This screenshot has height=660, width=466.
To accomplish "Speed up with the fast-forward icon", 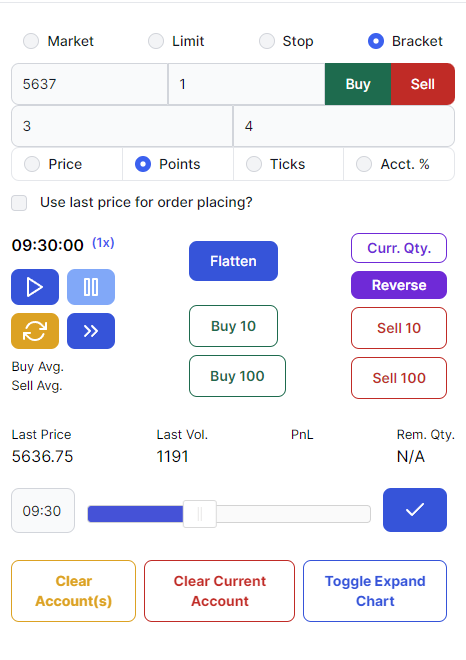I will pos(91,331).
